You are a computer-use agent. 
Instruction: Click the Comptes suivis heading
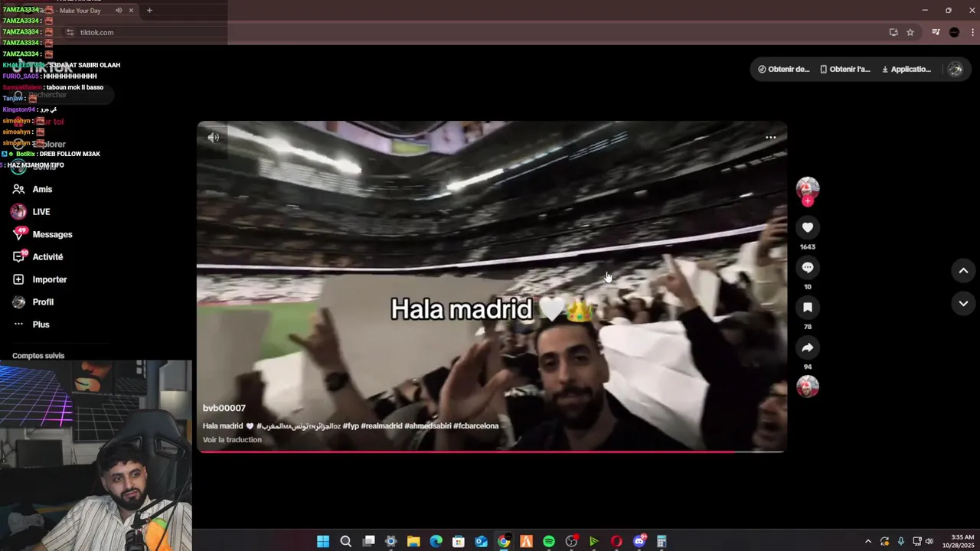pyautogui.click(x=38, y=356)
